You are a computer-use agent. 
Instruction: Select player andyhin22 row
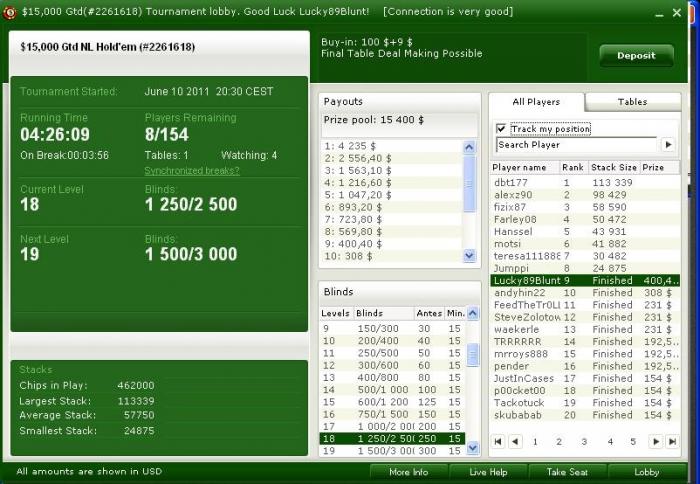(585, 293)
